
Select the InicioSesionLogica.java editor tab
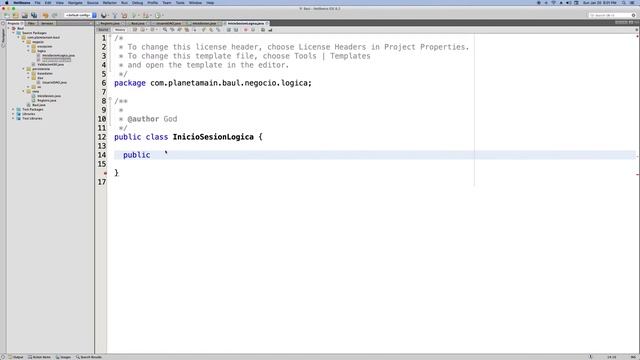(246, 23)
